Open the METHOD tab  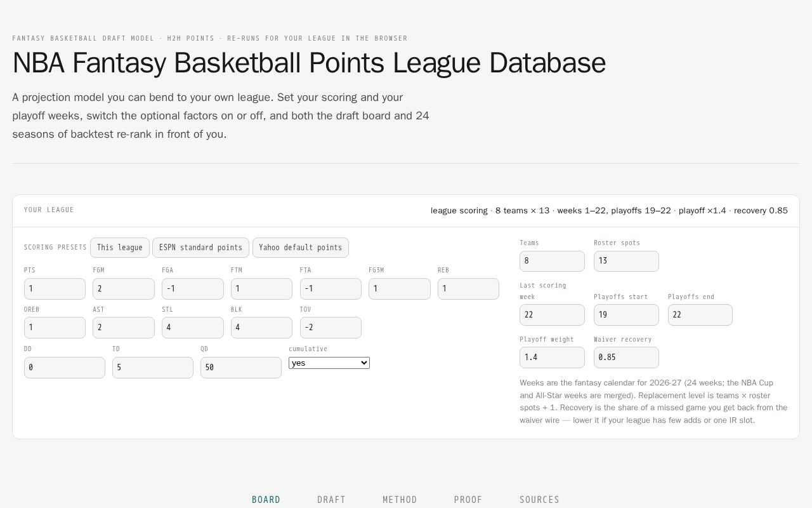pos(400,500)
